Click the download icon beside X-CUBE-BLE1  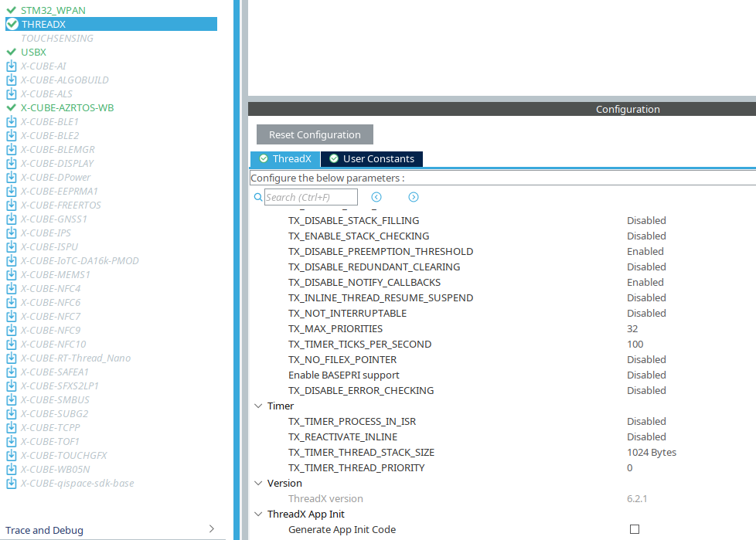(x=12, y=122)
